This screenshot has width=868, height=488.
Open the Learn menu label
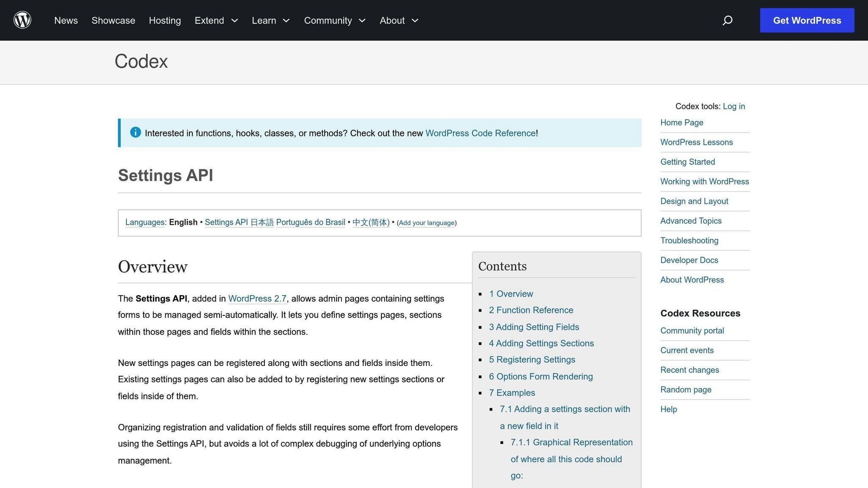point(264,20)
